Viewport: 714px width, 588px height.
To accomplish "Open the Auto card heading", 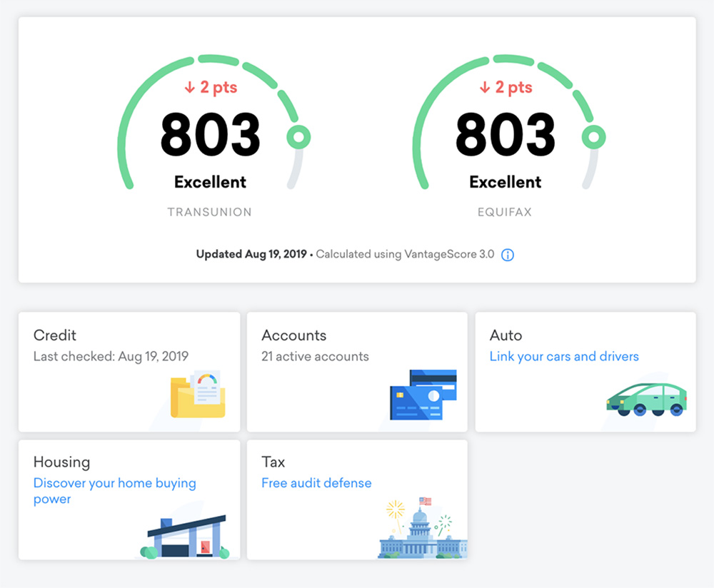I will coord(506,335).
